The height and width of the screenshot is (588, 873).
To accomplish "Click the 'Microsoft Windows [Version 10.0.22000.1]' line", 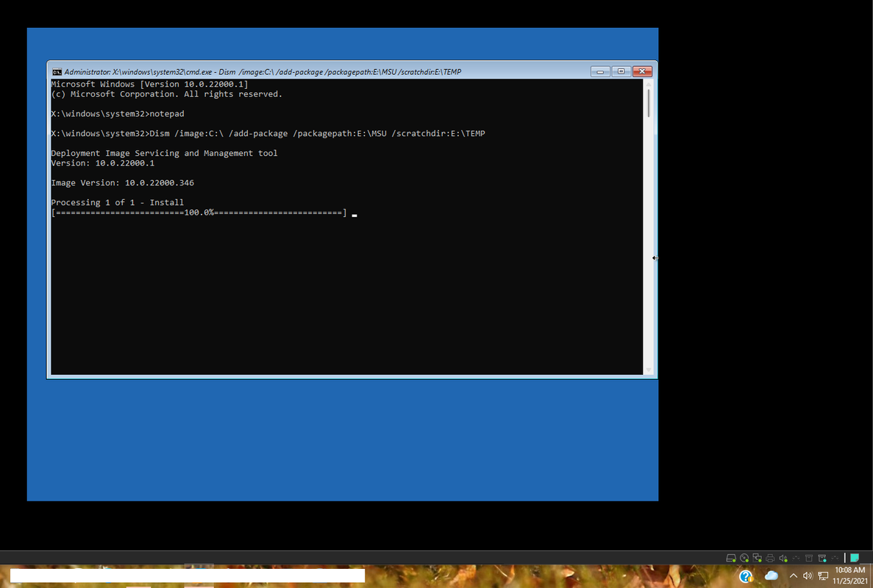I will click(x=150, y=84).
